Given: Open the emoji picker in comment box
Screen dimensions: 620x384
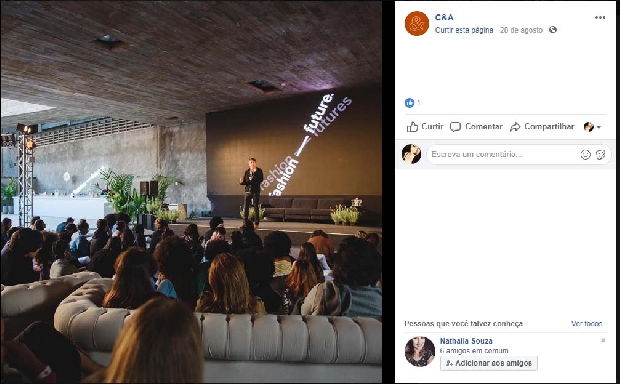Looking at the screenshot, I should pyautogui.click(x=585, y=155).
